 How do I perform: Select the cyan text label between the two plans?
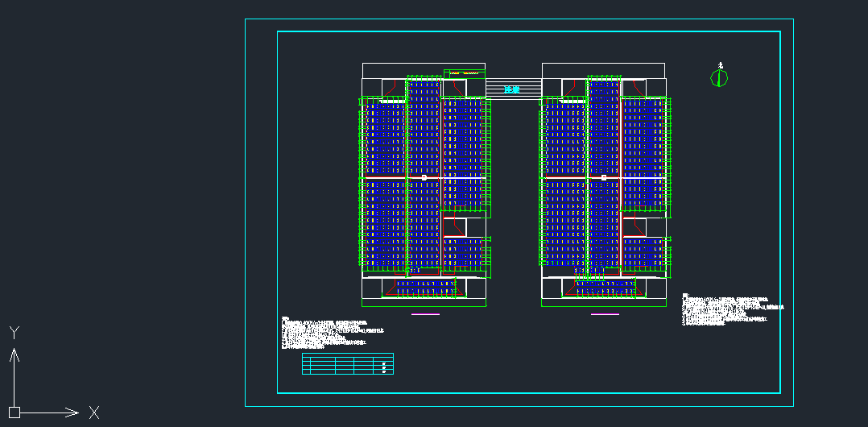(512, 89)
